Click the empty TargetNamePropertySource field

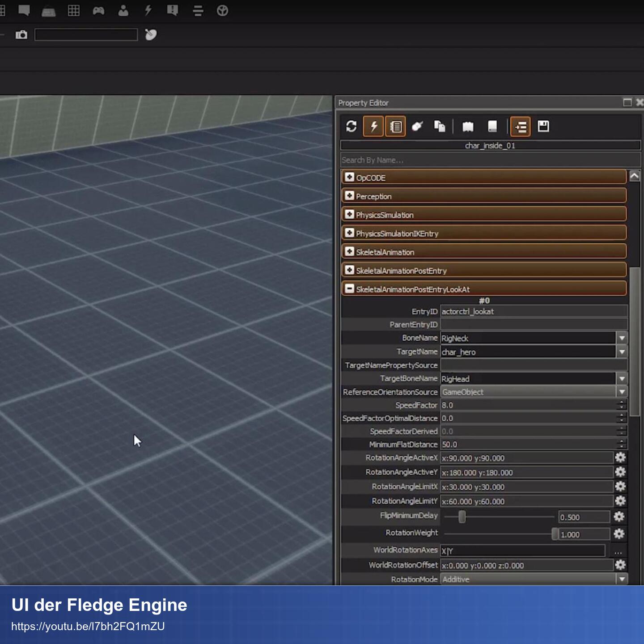(x=534, y=365)
